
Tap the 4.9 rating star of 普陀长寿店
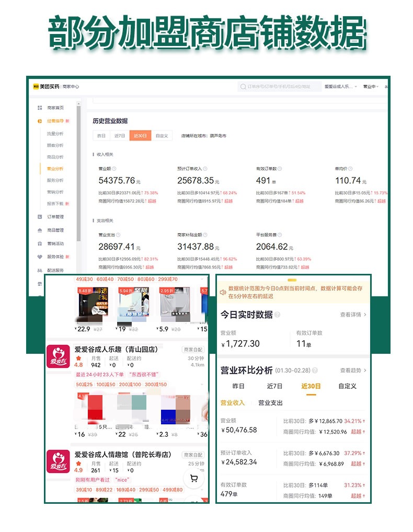tap(78, 464)
